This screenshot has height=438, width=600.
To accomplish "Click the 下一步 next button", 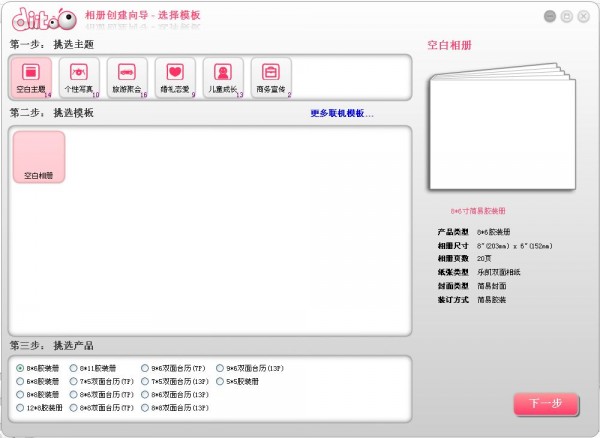I will 545,403.
